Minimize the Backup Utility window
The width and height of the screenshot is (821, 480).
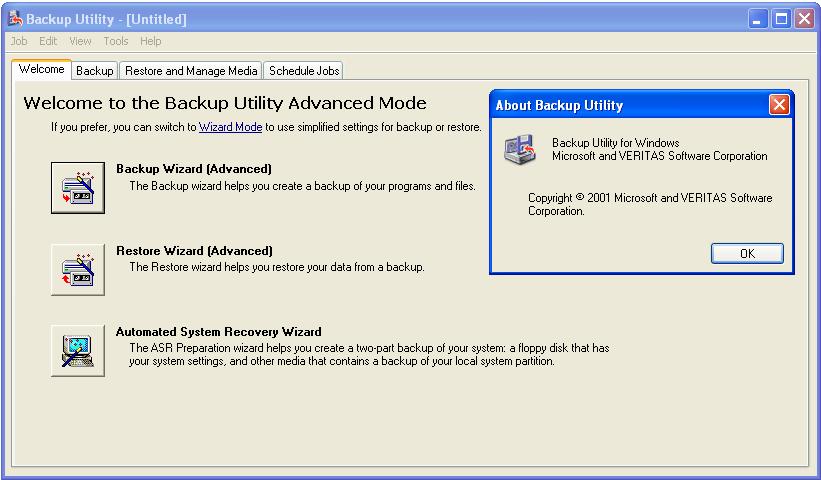758,19
